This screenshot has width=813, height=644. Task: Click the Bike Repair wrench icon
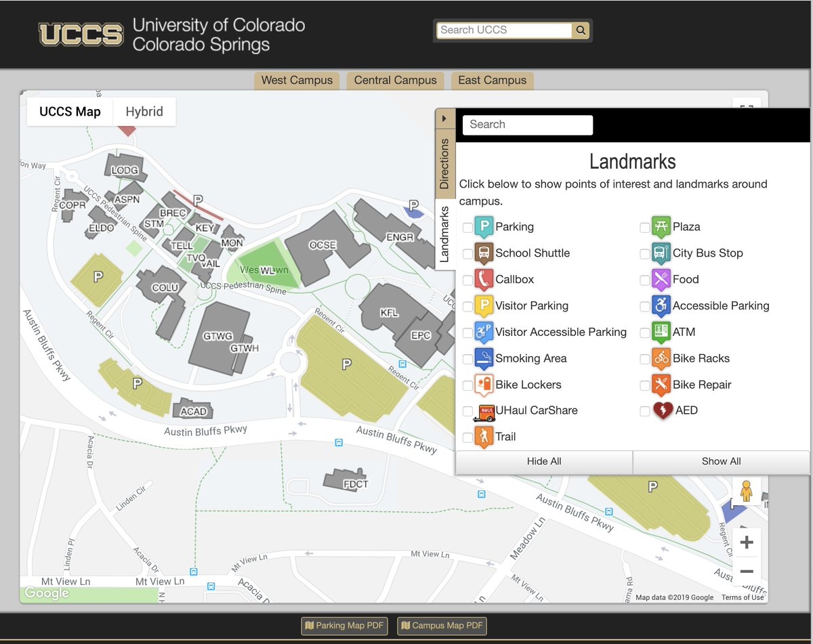660,385
